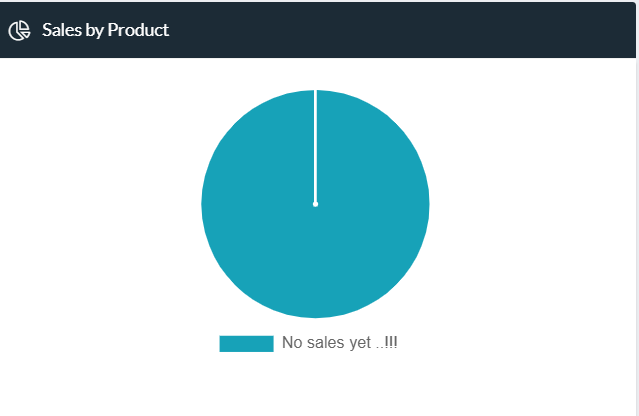Click the pie chart icon in header
Viewport: 639px width, 416px height.
click(x=20, y=31)
